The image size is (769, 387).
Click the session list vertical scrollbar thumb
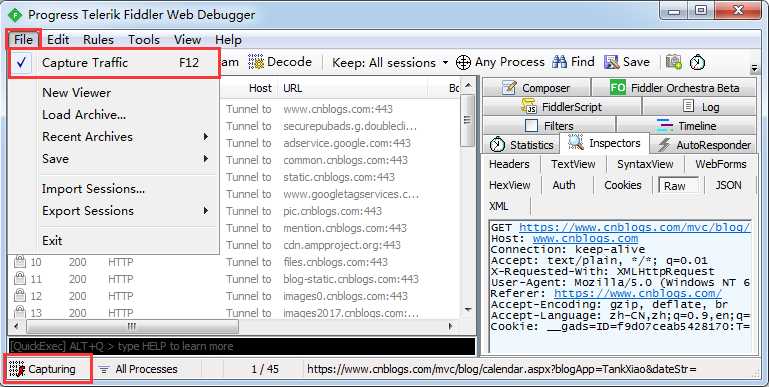click(467, 121)
